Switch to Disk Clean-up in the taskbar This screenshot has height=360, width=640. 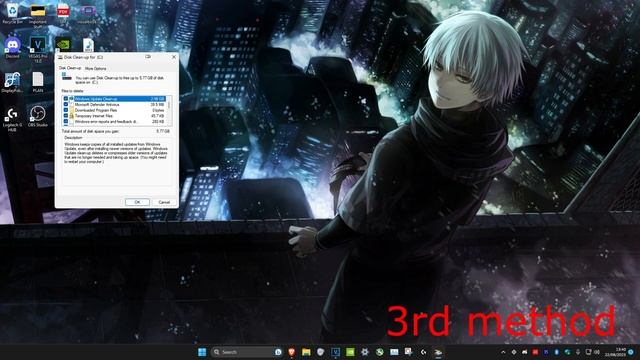point(438,352)
